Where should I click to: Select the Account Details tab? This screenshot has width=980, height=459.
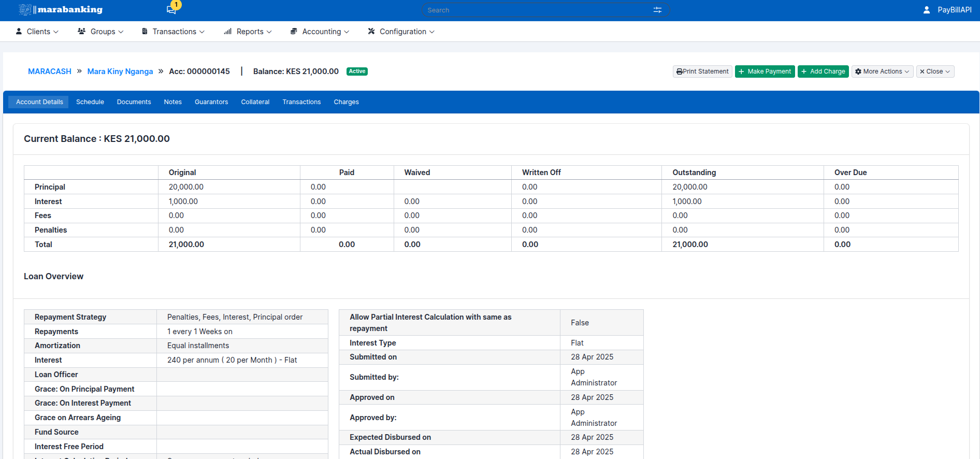point(39,102)
